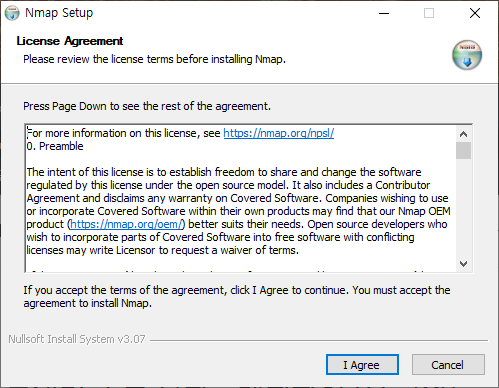This screenshot has height=388, width=499.
Task: Click the '0. Preamble' line in the license
Action: tap(55, 146)
